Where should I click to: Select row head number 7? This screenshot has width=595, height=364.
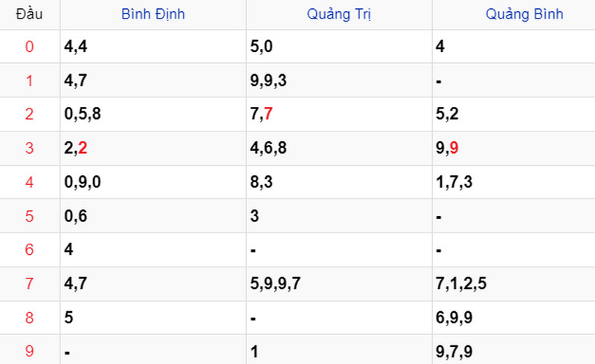(x=29, y=284)
